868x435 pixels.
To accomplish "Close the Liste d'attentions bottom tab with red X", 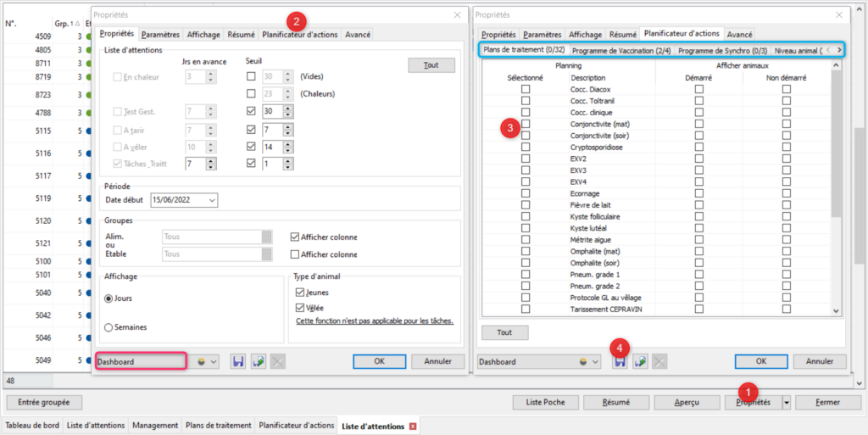I will [413, 425].
